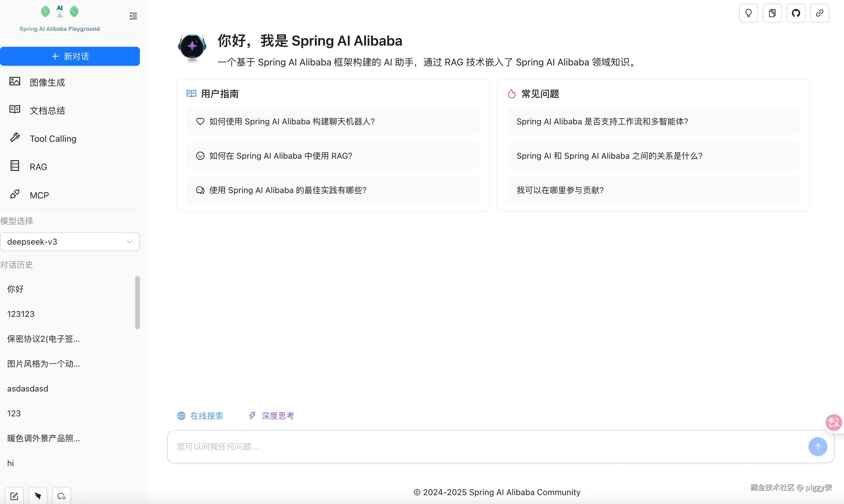
Task: Click the Tool Calling wrench icon
Action: [15, 137]
